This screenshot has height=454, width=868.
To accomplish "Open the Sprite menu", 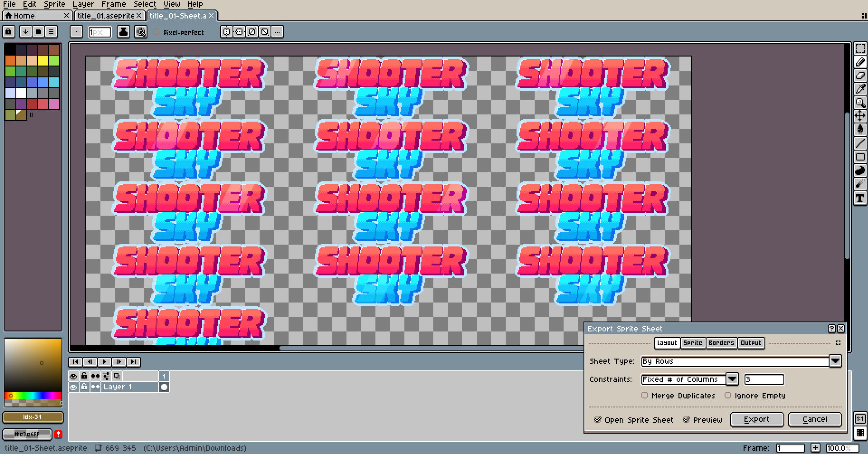I will tap(55, 4).
